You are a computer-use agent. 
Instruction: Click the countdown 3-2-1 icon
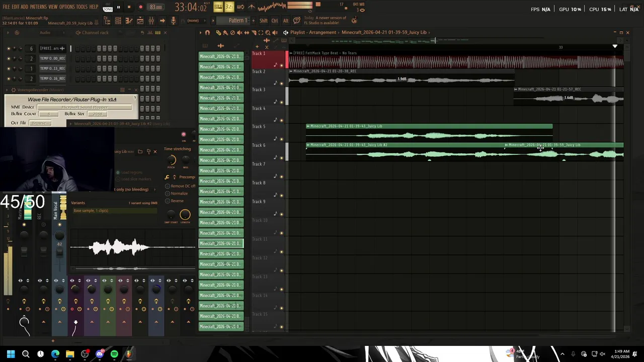point(229,7)
